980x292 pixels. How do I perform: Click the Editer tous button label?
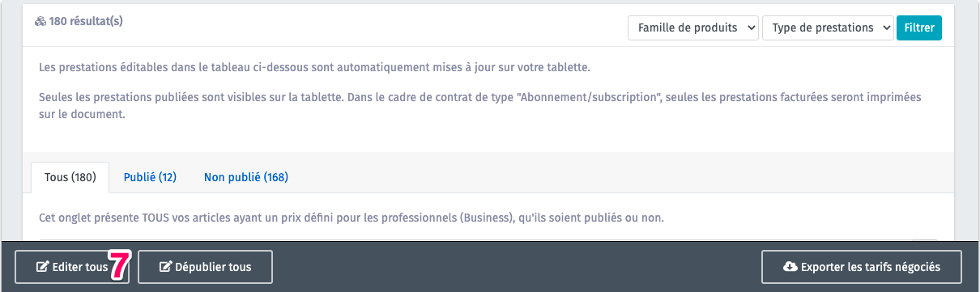tap(79, 267)
